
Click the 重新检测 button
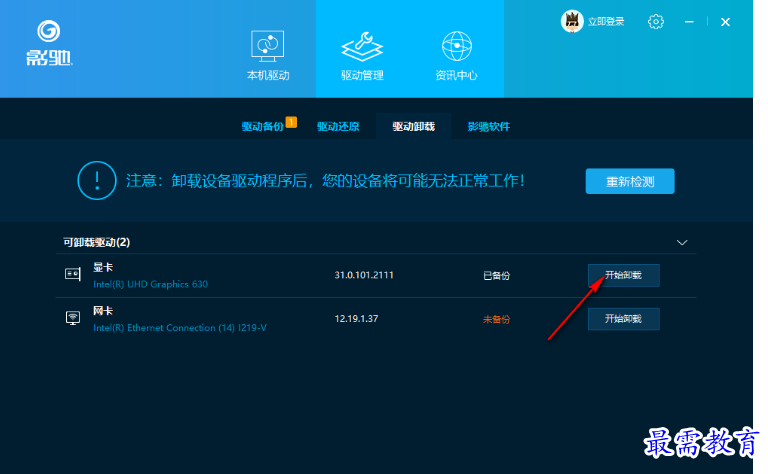click(x=630, y=181)
